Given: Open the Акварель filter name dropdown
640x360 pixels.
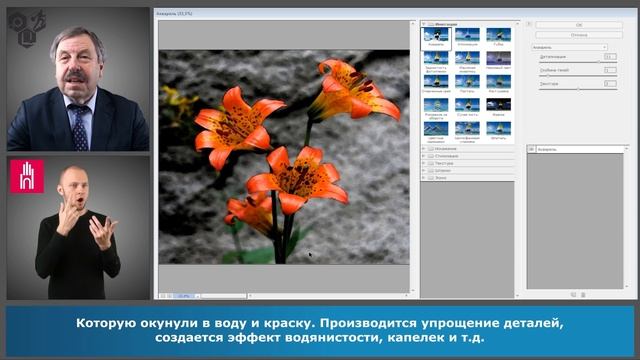Looking at the screenshot, I should [569, 47].
